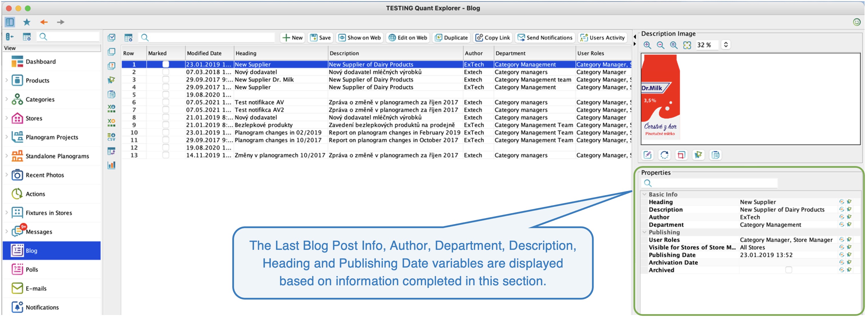
Task: Expand the Fixtures in Stores node
Action: (6, 212)
